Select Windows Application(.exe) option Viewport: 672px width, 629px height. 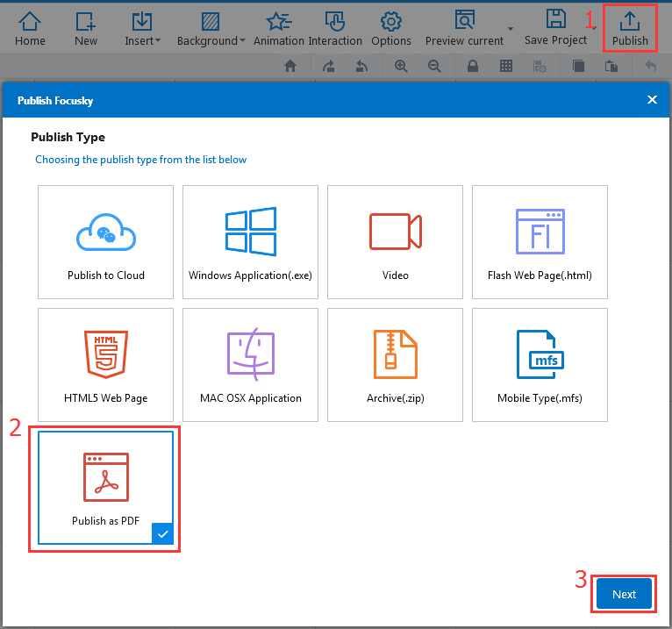[x=250, y=242]
